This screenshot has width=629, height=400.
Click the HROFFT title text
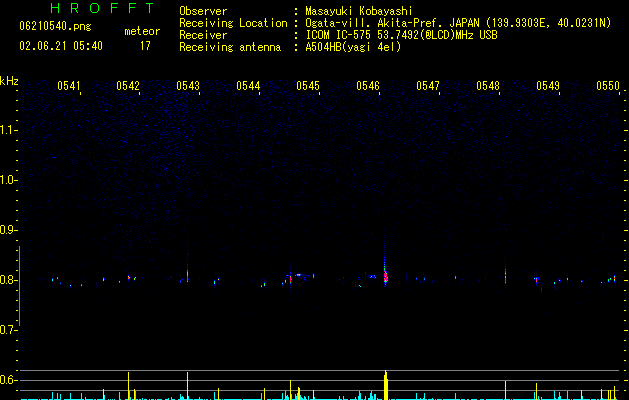coord(103,8)
